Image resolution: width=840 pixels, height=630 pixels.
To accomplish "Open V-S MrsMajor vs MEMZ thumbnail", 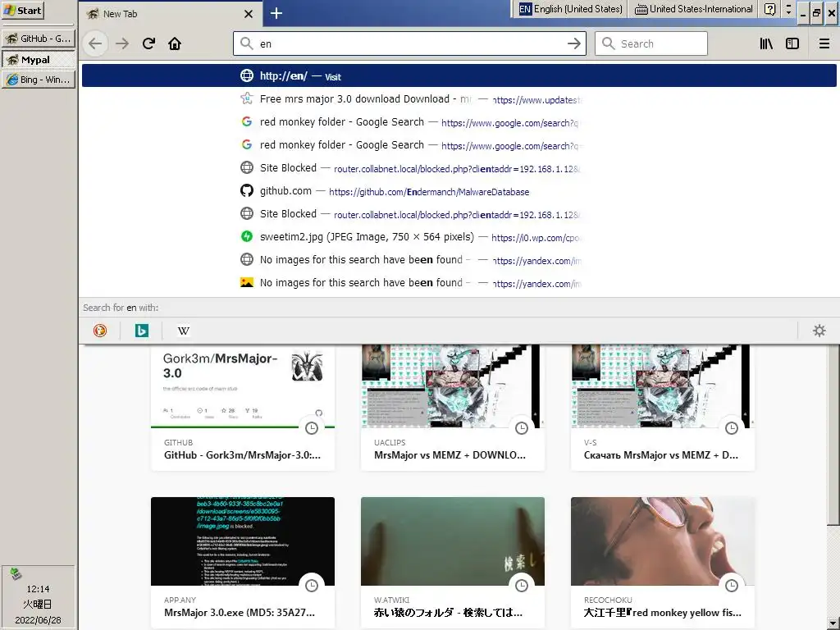I will coord(663,386).
